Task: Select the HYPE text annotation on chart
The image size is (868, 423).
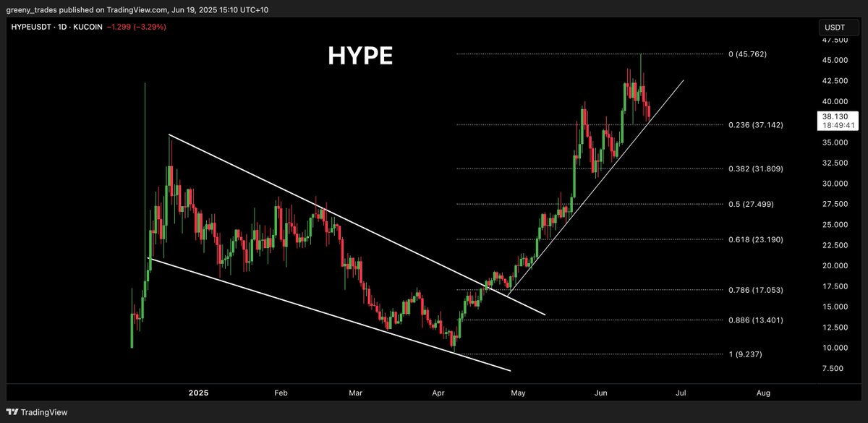Action: (360, 57)
